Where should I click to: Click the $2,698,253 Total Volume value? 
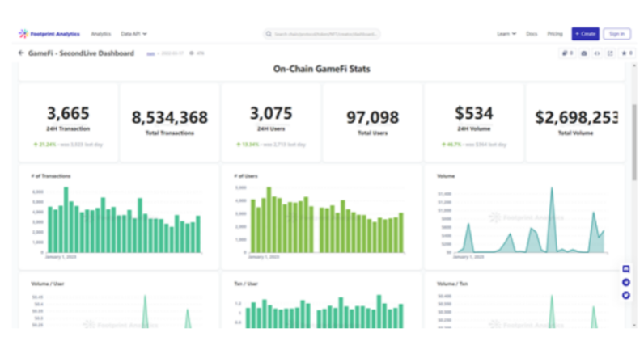(576, 117)
